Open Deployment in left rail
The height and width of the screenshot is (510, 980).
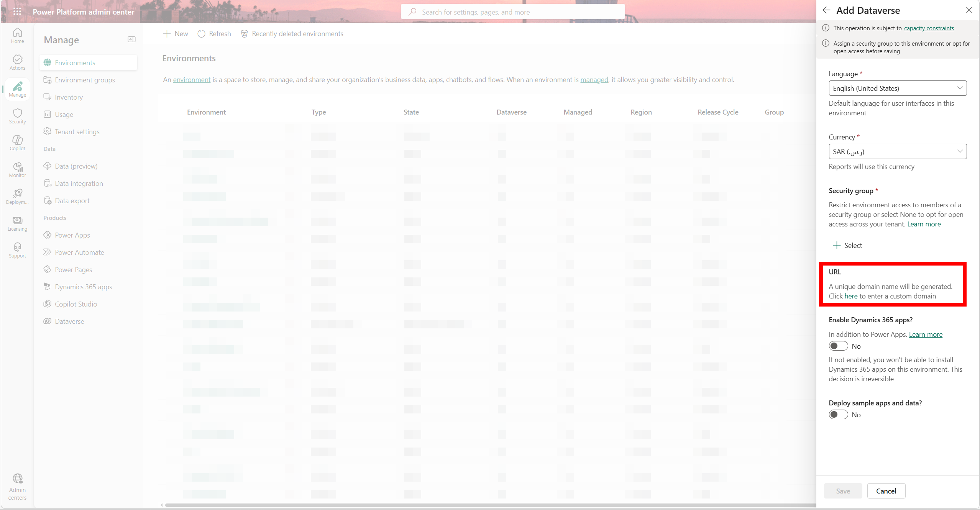click(x=17, y=197)
